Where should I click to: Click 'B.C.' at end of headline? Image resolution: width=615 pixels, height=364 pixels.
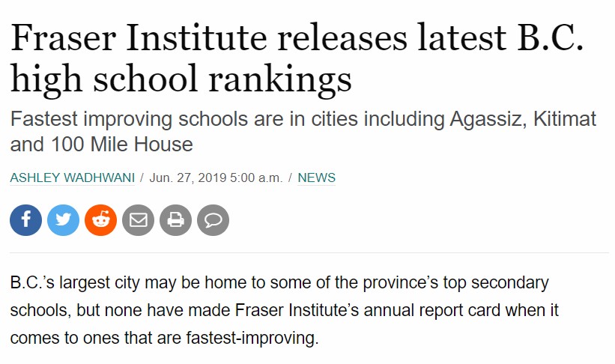[551, 37]
